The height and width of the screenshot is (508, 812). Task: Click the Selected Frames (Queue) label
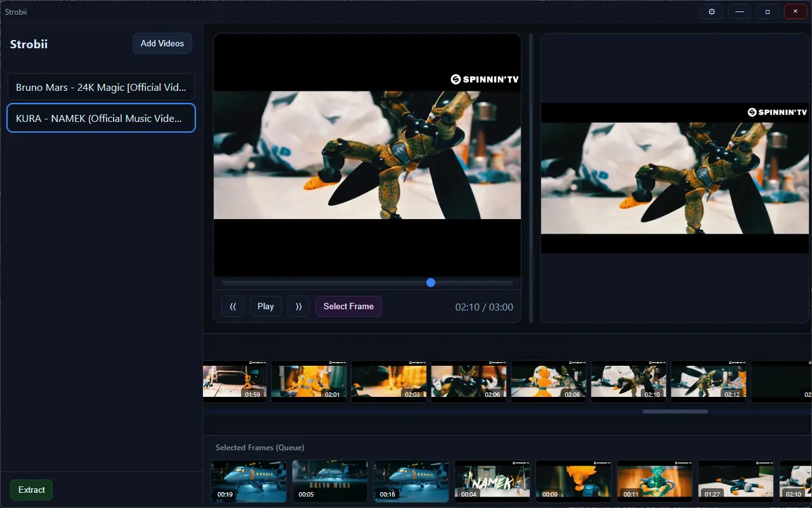coord(260,448)
